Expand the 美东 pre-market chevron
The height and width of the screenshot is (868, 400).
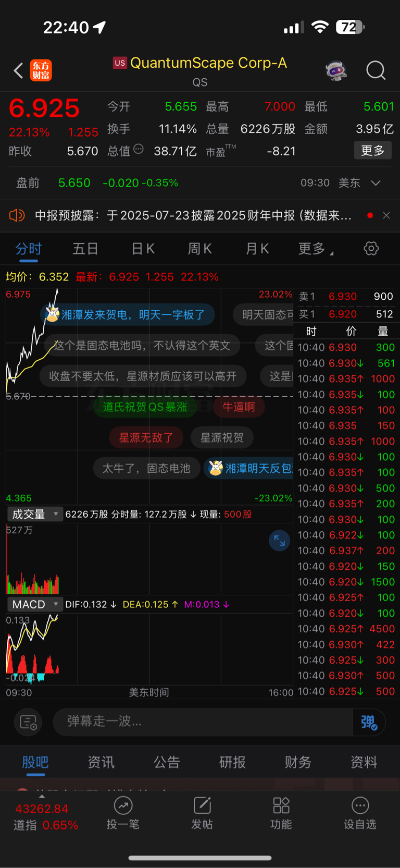click(376, 183)
